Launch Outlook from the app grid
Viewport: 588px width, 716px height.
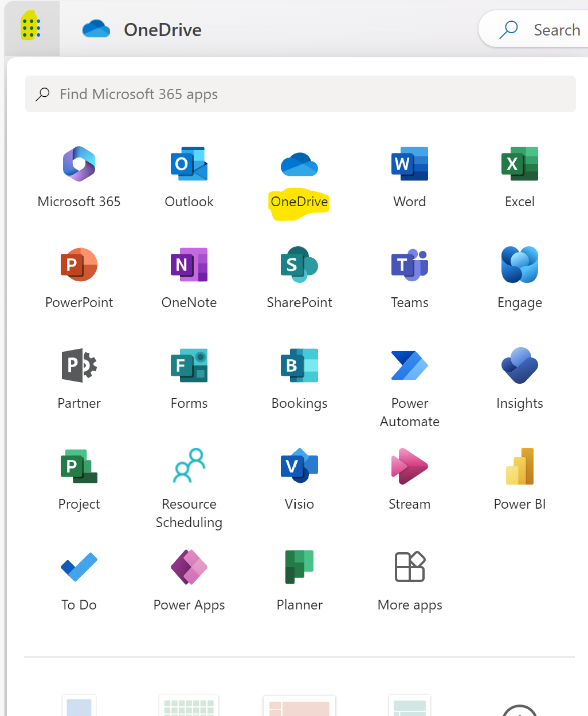click(189, 164)
